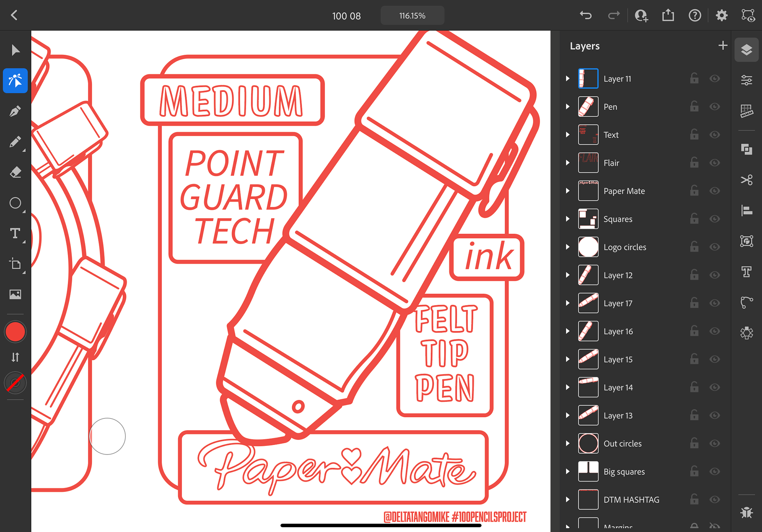Lock Layer 12

(694, 275)
